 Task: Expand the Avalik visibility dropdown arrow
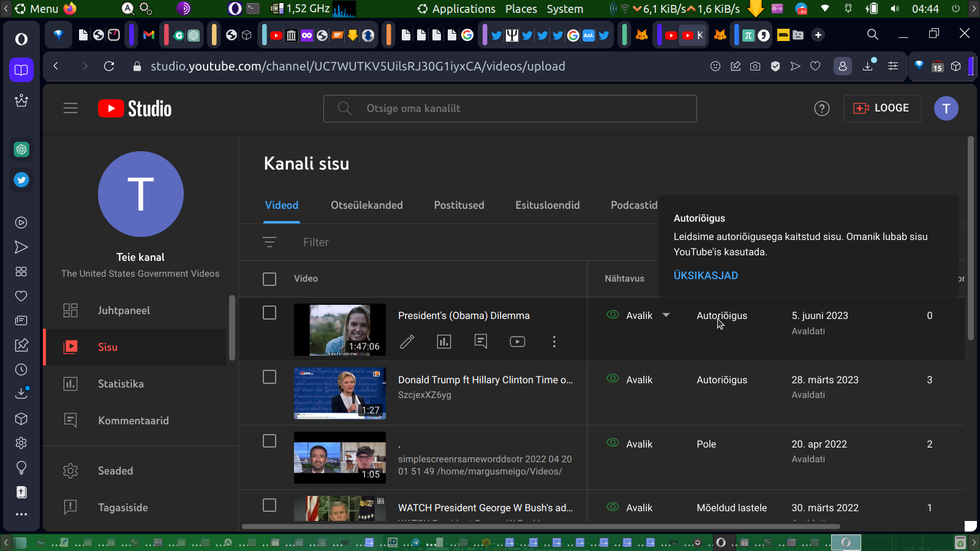[x=666, y=315]
